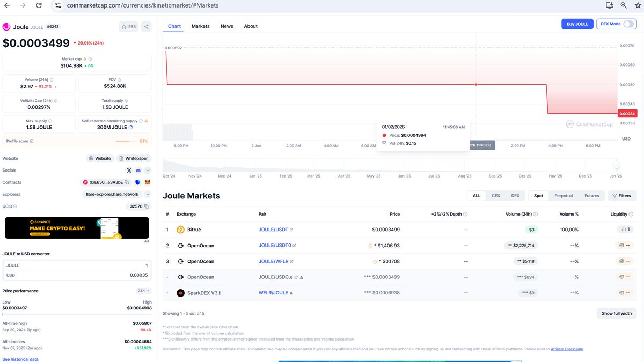Click the USD converter field
The image size is (644, 362).
pos(77,275)
